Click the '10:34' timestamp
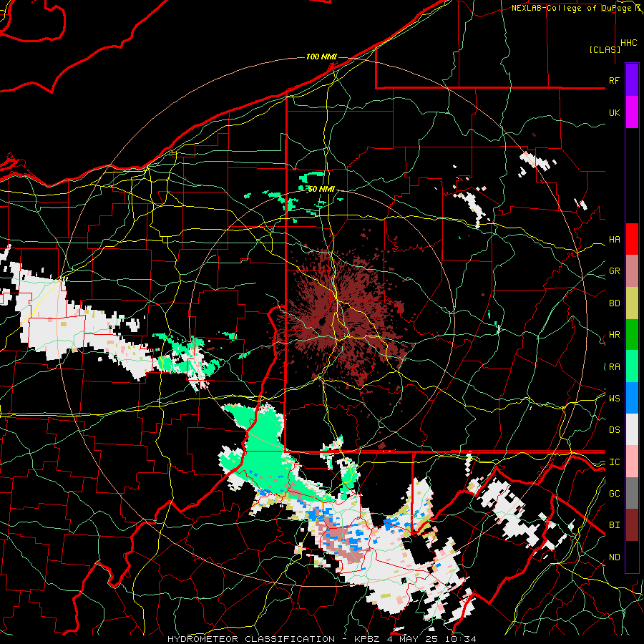Viewport: 644px width, 644px height. 462,639
